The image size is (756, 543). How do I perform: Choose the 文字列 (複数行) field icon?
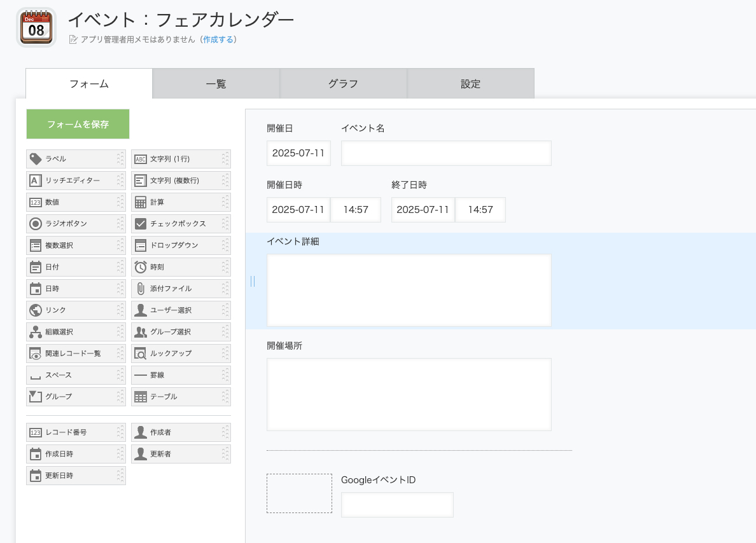140,180
